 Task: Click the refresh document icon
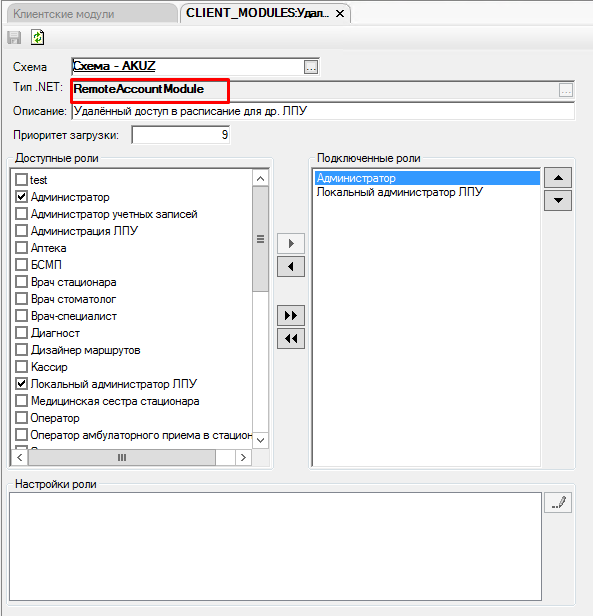click(37, 37)
